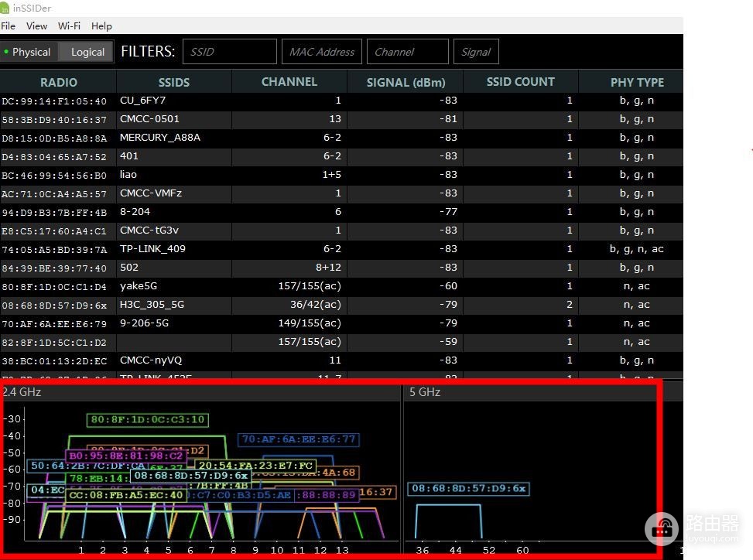The height and width of the screenshot is (560, 753).
Task: Sort by SIGNAL (dBm) column header
Action: point(406,82)
